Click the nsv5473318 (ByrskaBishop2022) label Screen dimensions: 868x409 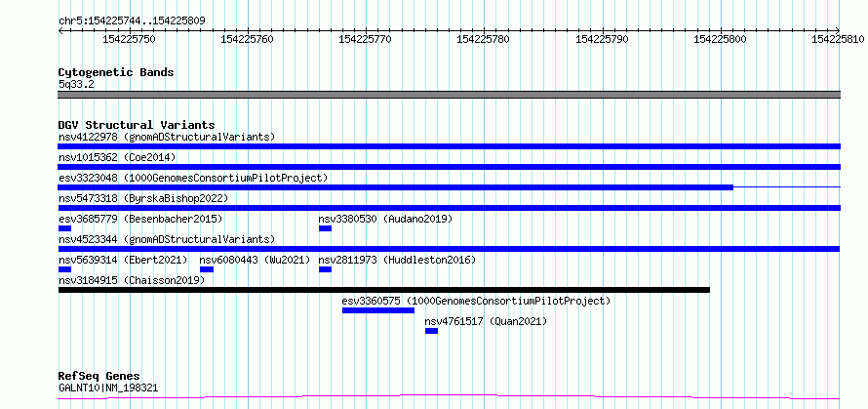pyautogui.click(x=143, y=198)
